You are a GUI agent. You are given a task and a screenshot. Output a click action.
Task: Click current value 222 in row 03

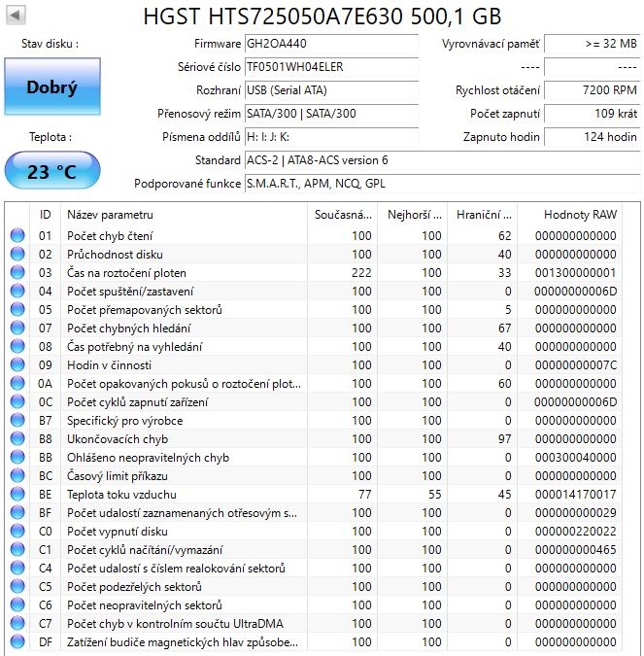click(361, 273)
